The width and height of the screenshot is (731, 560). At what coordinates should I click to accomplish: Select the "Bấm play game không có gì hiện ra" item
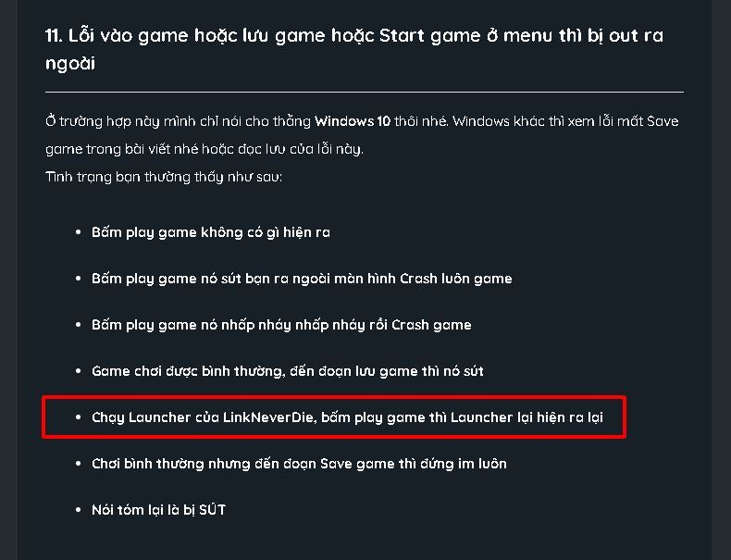pos(211,232)
